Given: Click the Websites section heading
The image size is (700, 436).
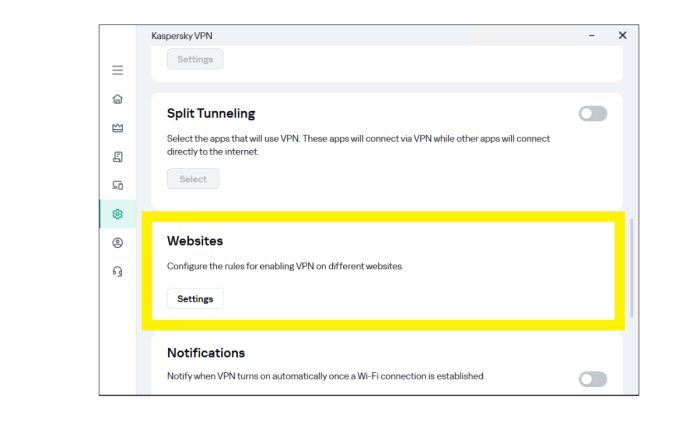Looking at the screenshot, I should 195,241.
